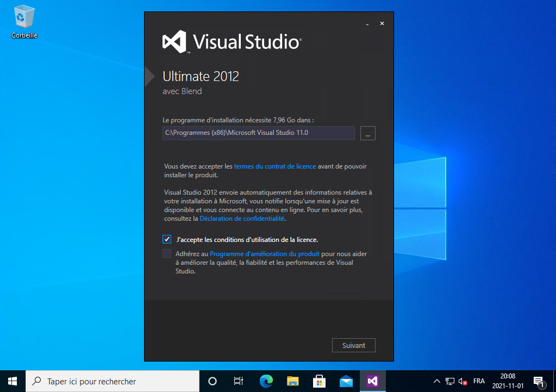Image resolution: width=556 pixels, height=392 pixels.
Task: Open the network status tray icon
Action: pos(450,381)
